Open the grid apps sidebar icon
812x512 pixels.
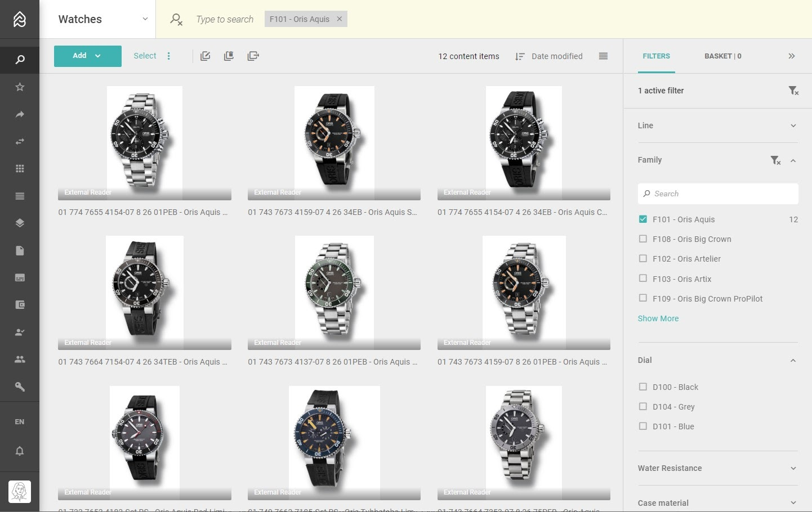click(x=20, y=169)
